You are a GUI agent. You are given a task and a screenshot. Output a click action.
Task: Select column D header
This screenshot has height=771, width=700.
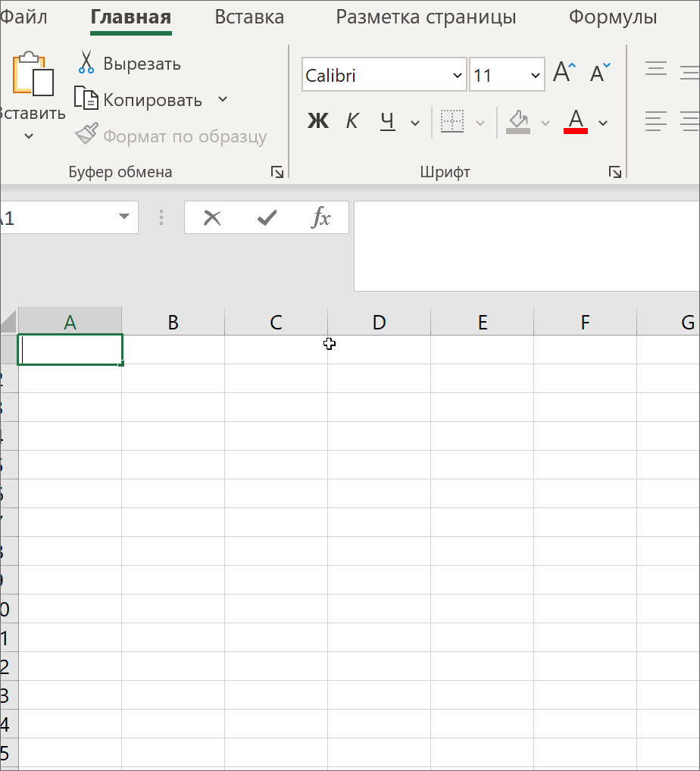pos(379,322)
